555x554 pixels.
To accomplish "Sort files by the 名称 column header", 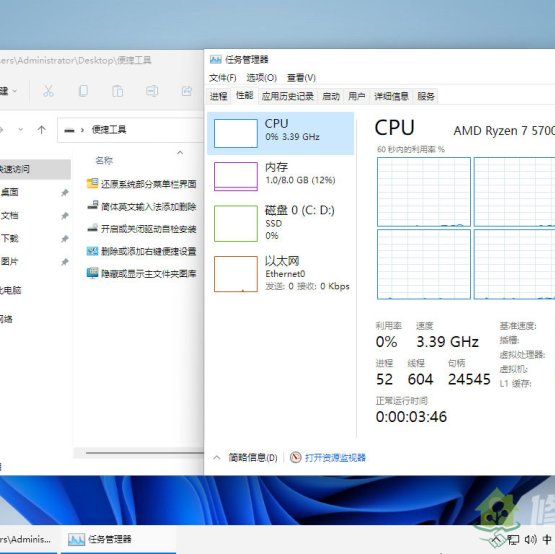I will [x=104, y=160].
